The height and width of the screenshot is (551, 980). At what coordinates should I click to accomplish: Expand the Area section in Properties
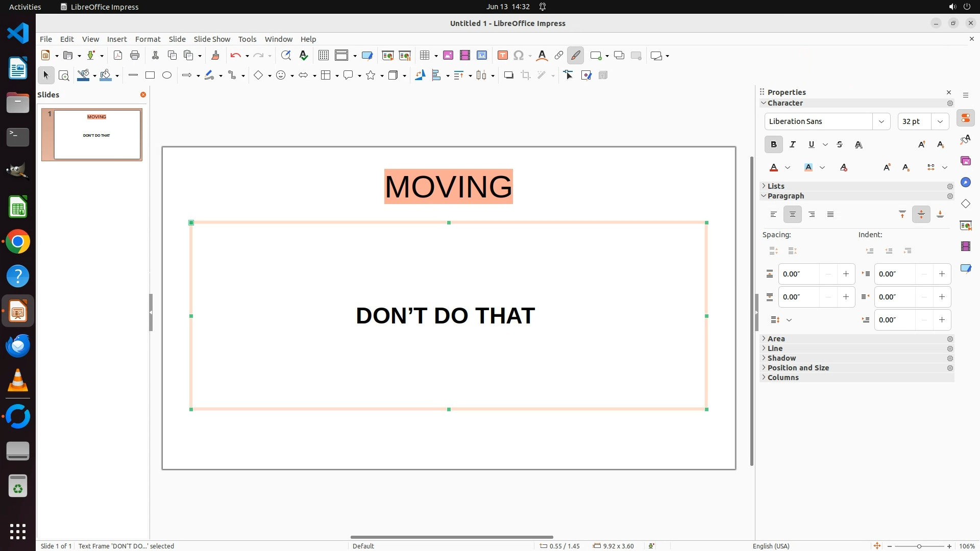click(x=776, y=339)
